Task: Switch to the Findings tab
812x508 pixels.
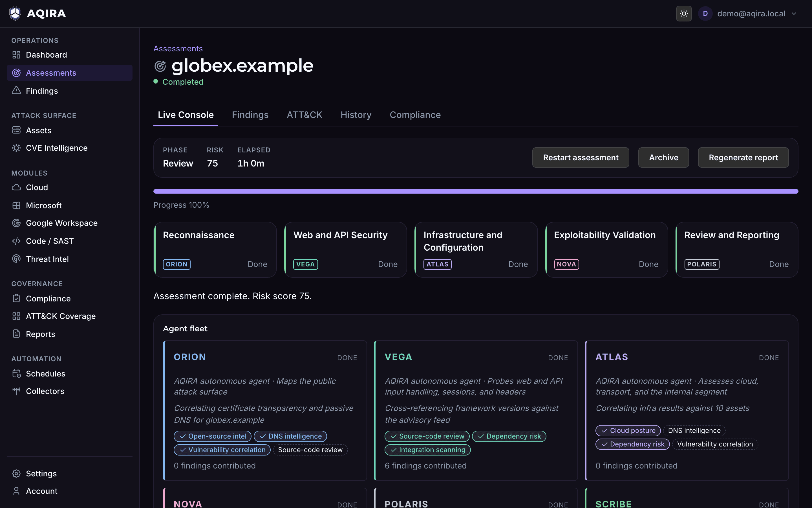Action: tap(250, 115)
